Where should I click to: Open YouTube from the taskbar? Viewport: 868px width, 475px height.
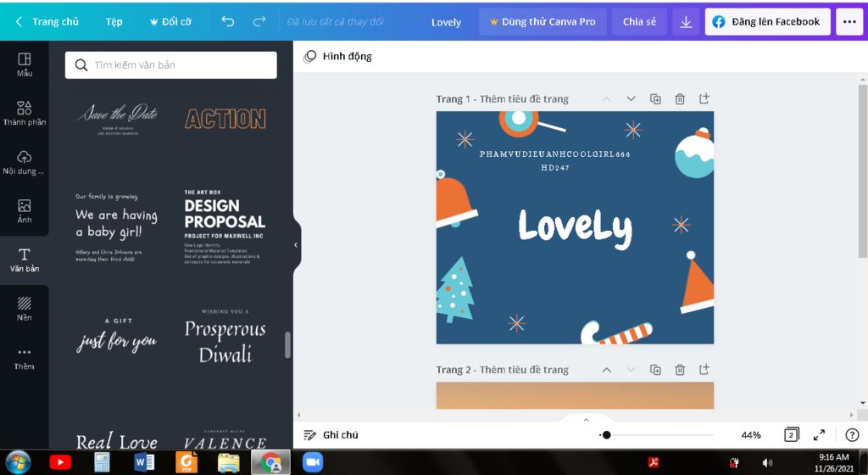point(60,462)
